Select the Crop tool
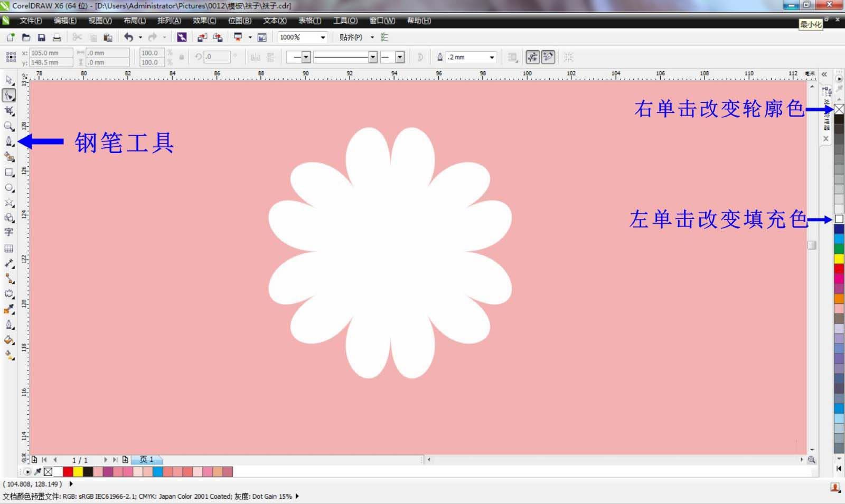The height and width of the screenshot is (504, 845). click(x=9, y=111)
